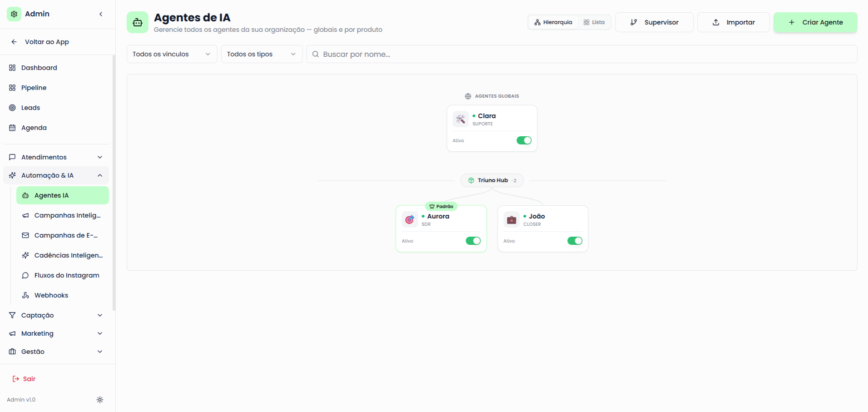
Task: Disable the Clara agent toggle
Action: (524, 140)
